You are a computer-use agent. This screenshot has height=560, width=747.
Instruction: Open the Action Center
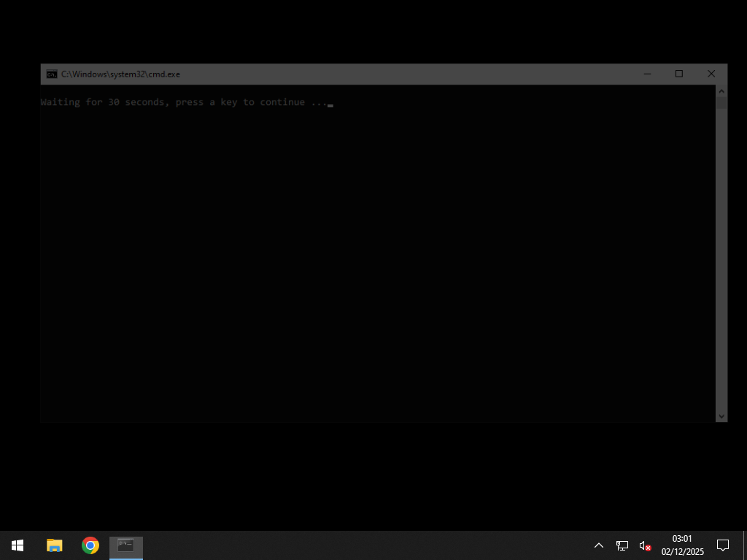click(721, 545)
